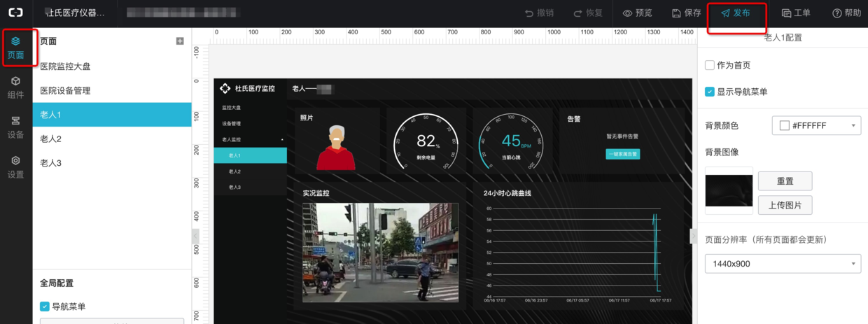This screenshot has height=324, width=868.
Task: Open 帮助 help menu
Action: [847, 13]
